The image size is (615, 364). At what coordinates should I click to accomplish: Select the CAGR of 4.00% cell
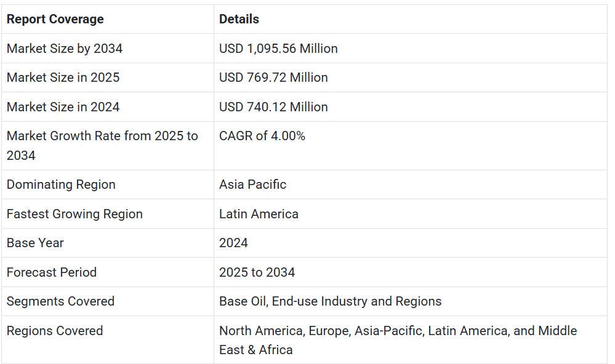coord(262,136)
